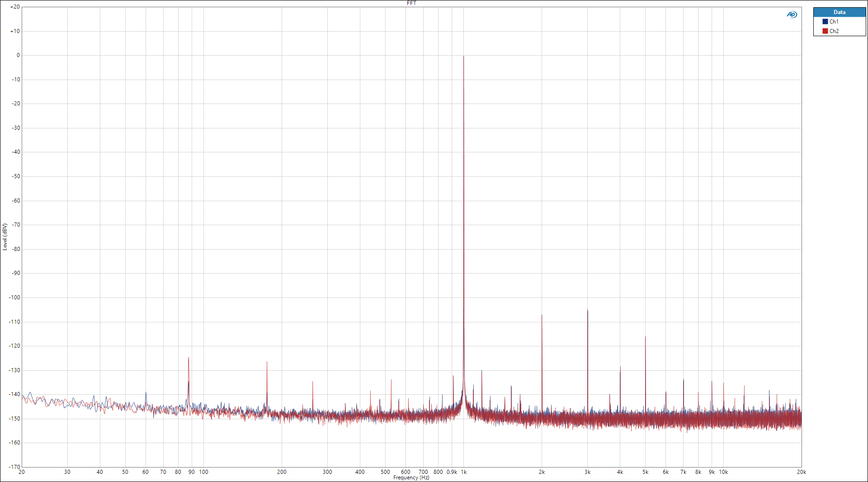Viewport: 868px width, 482px height.
Task: Click the 2k frequency tick label
Action: [x=542, y=472]
